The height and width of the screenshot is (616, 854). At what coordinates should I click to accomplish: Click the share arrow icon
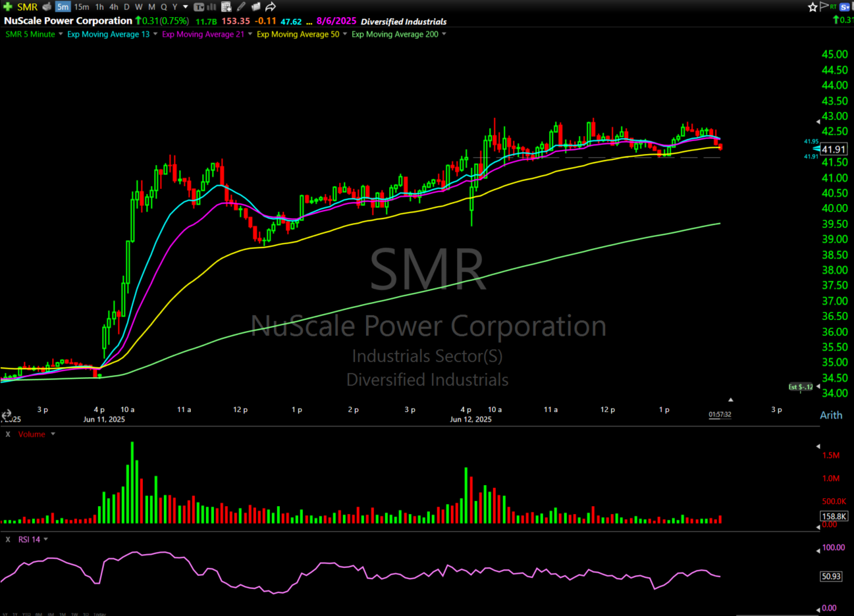click(271, 7)
